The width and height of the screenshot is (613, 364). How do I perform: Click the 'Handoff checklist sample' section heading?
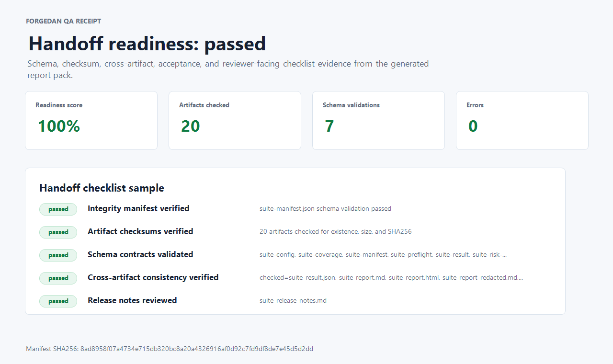click(102, 188)
